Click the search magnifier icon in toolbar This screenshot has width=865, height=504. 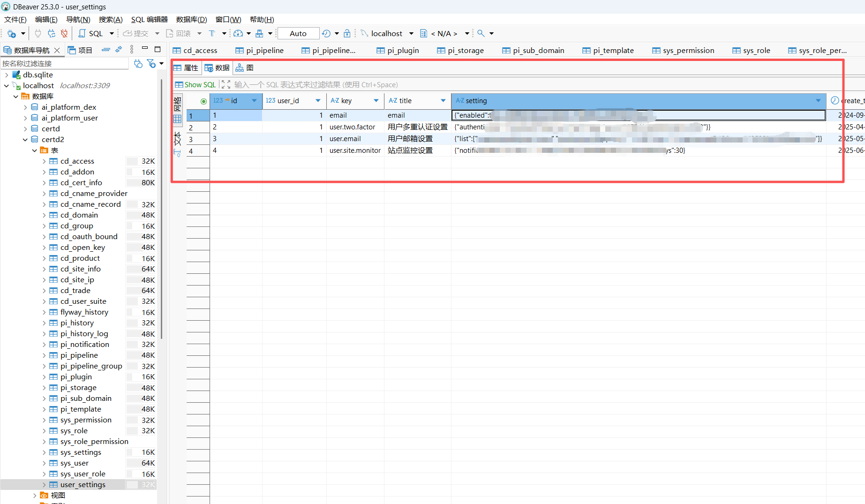(481, 34)
